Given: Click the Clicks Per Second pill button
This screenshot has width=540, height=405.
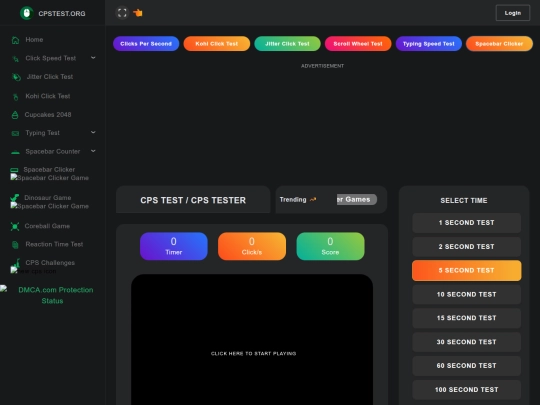Looking at the screenshot, I should [146, 44].
